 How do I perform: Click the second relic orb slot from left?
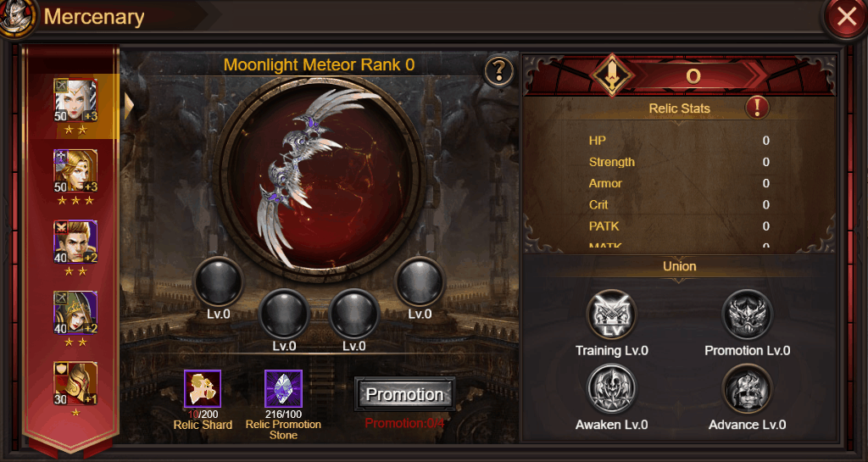[284, 314]
